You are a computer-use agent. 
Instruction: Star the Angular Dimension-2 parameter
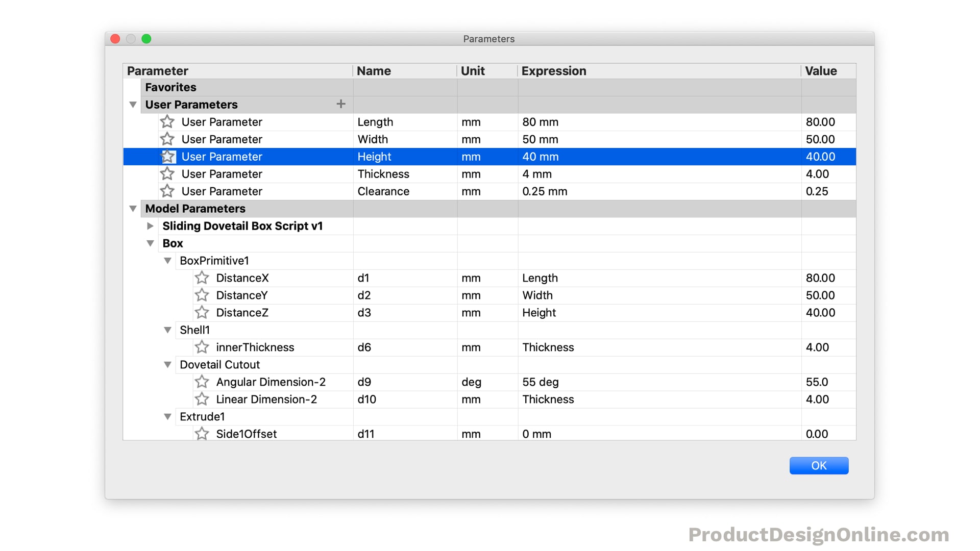pos(202,382)
